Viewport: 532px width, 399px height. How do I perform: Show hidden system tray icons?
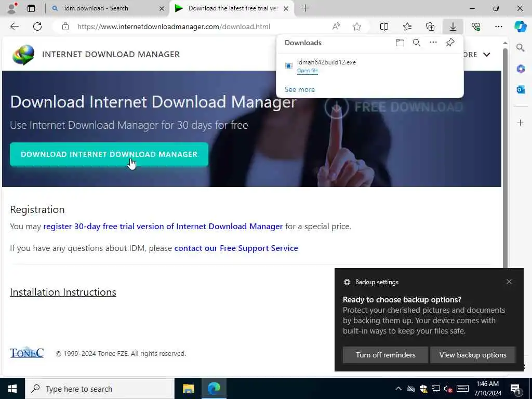[398, 389]
